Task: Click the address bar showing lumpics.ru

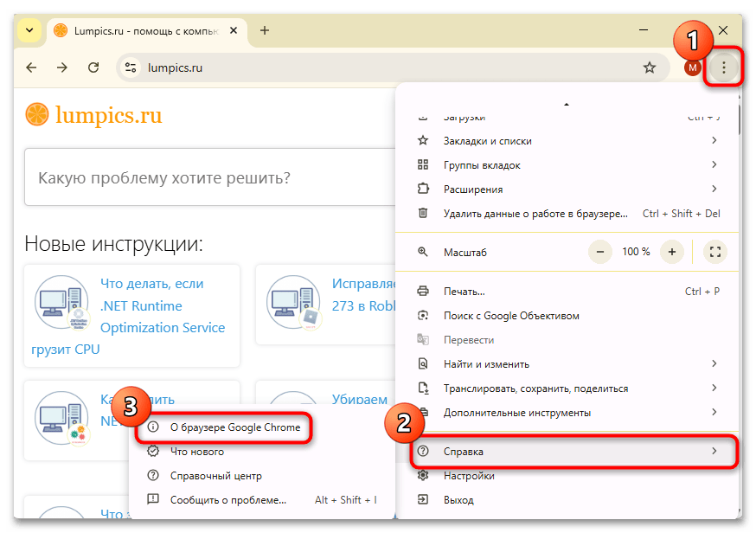Action: 393,68
